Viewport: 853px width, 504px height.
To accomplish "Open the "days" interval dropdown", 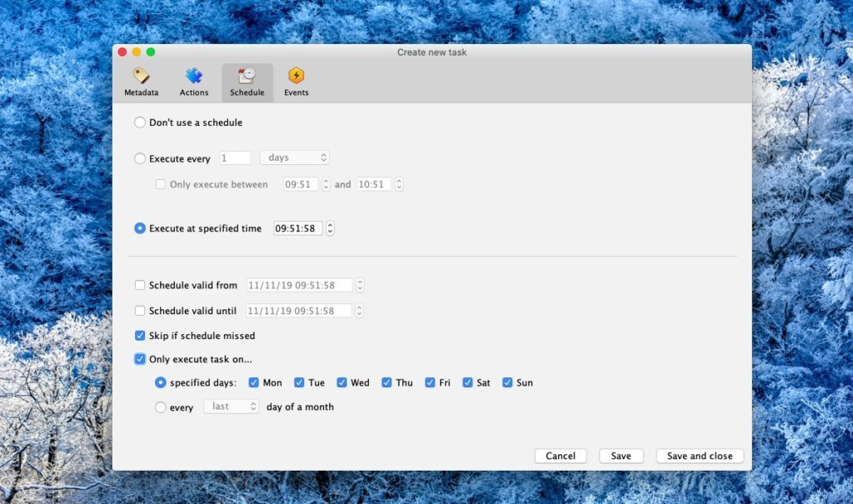I will coord(294,157).
